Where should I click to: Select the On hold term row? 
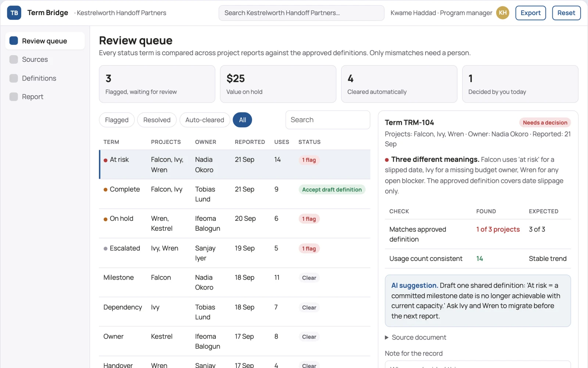235,223
